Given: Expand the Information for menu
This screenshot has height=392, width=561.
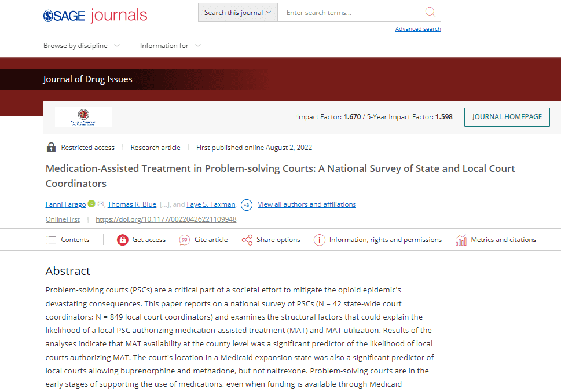Looking at the screenshot, I should click(x=170, y=46).
